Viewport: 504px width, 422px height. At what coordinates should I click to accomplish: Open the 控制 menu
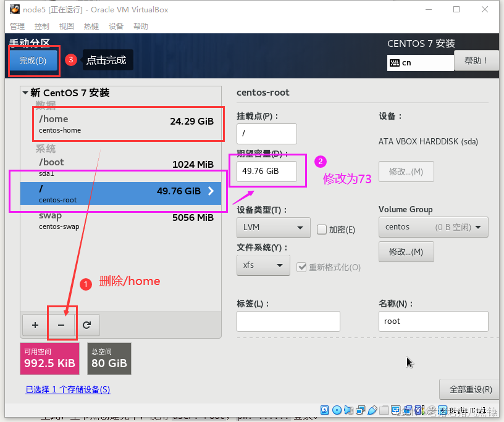click(42, 27)
